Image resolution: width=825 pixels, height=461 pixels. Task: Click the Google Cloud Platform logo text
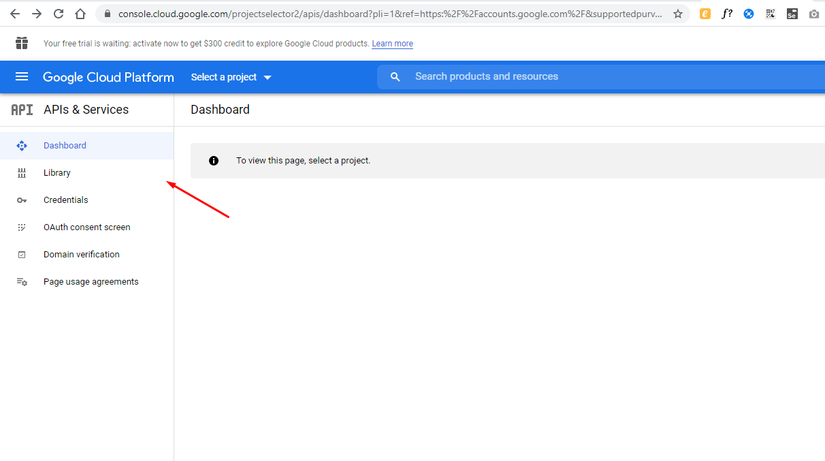(108, 77)
